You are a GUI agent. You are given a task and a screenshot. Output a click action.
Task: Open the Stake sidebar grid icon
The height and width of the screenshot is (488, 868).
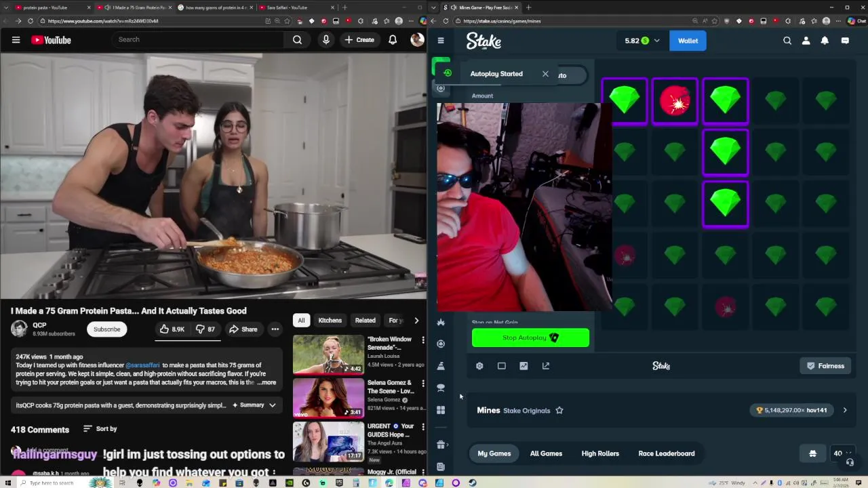coord(441,410)
